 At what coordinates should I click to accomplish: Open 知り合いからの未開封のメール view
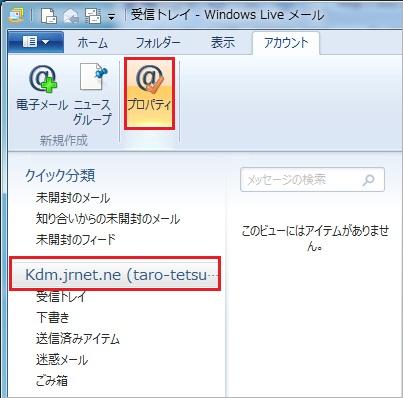coord(108,219)
